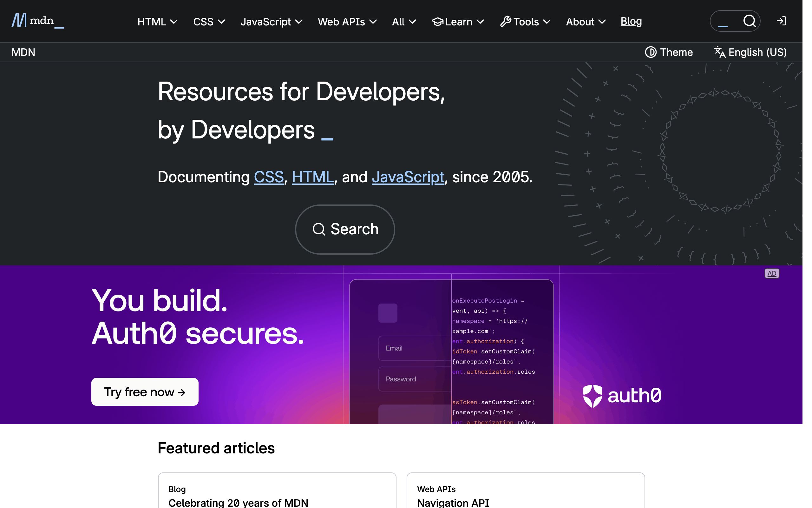Click the MDN breadcrumb text
The height and width of the screenshot is (508, 812).
pos(23,52)
